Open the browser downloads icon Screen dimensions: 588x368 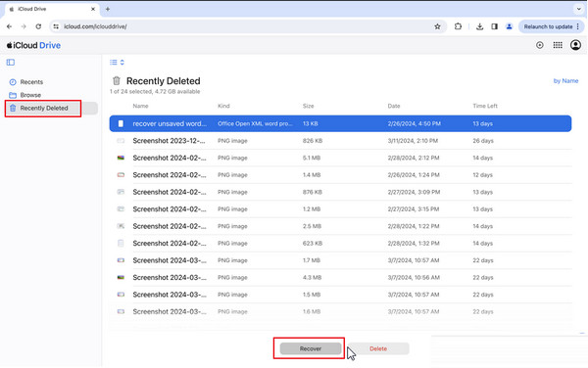[479, 26]
